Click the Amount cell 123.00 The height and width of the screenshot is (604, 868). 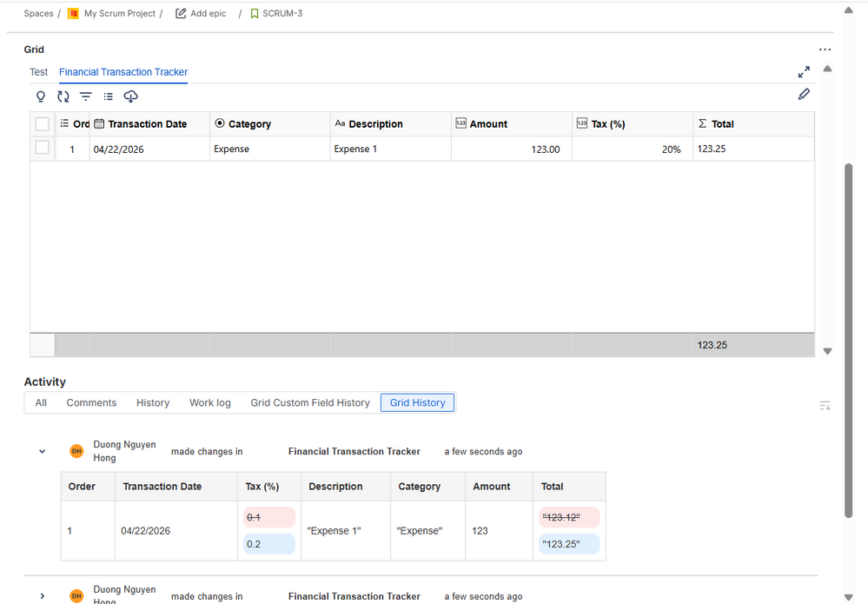512,149
